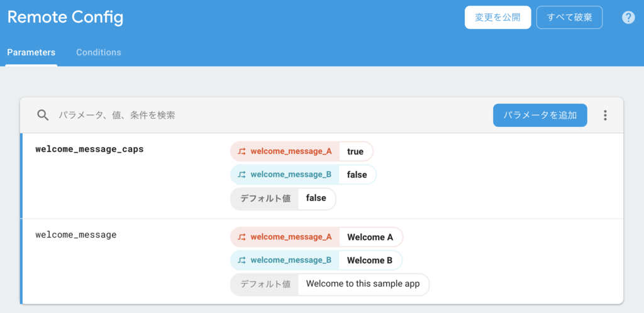Click the welcome_message_A condition icon under welcome_message_caps
Viewport: 644px width, 313px height.
(x=242, y=151)
